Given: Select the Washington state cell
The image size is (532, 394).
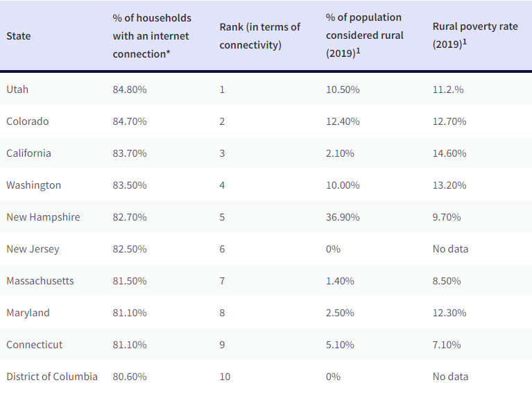Looking at the screenshot, I should (x=33, y=185).
